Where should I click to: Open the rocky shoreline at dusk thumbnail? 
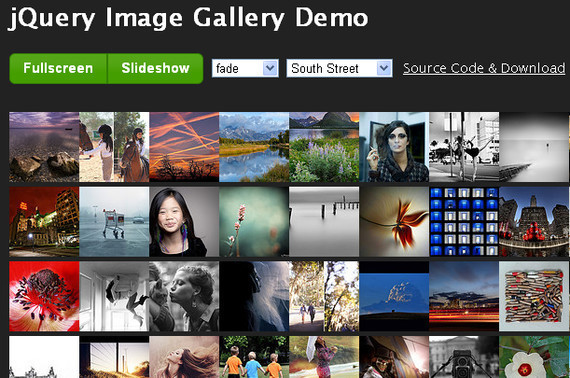click(44, 147)
